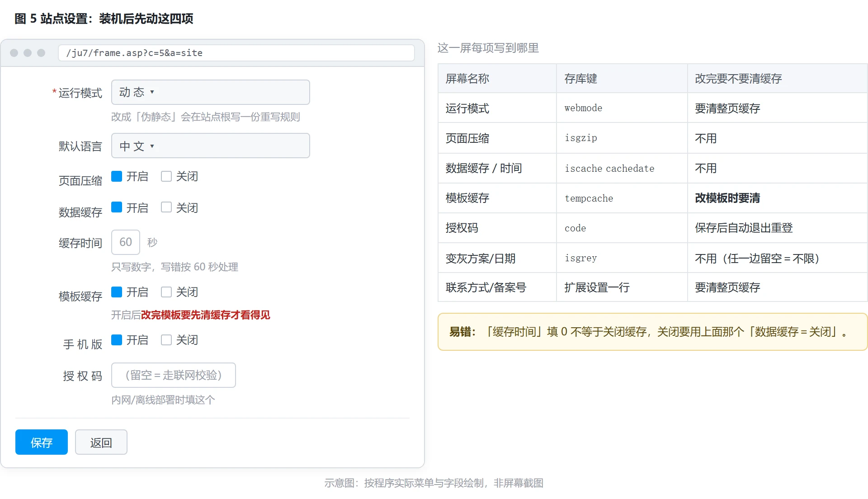
Task: Click the 改完要不要清缓存 column header
Action: click(x=777, y=79)
